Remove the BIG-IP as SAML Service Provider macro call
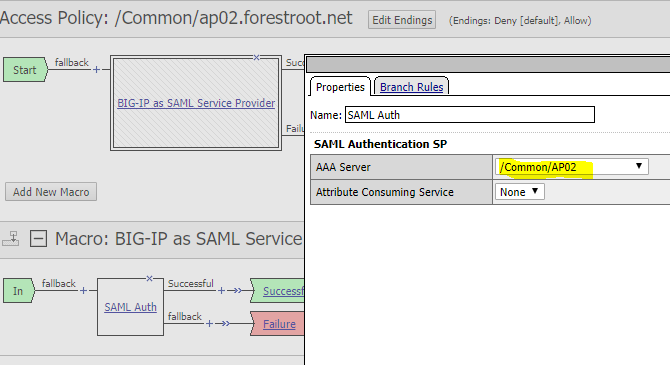The height and width of the screenshot is (365, 670). (256, 57)
